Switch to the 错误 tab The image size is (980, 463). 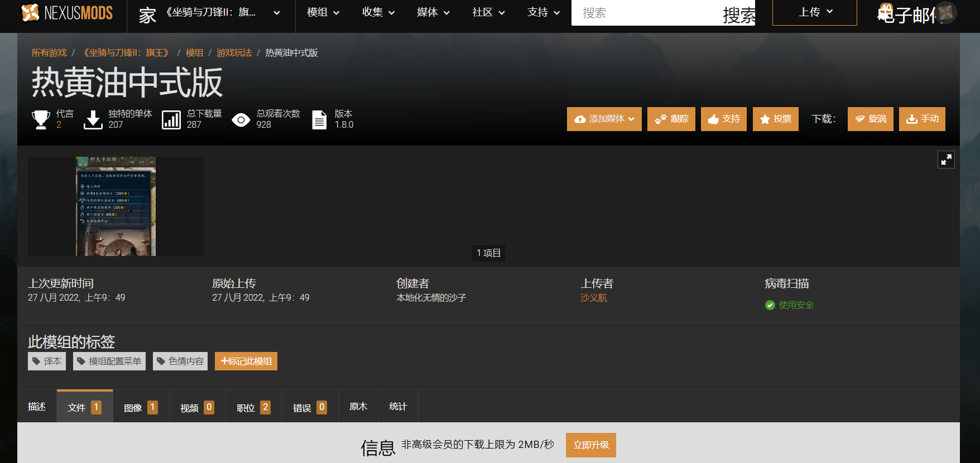(310, 407)
